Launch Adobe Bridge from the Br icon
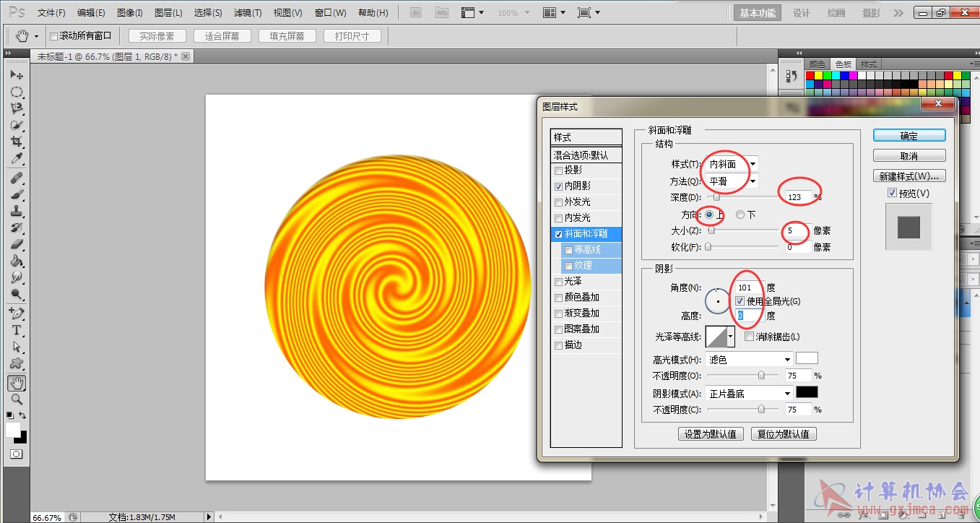980x523 pixels. coord(416,13)
